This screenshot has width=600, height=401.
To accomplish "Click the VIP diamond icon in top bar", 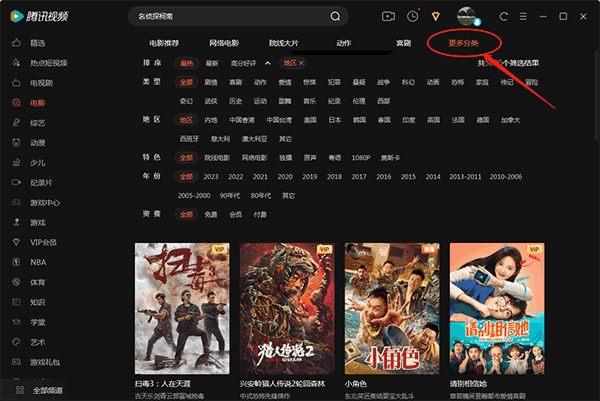I will click(x=435, y=16).
